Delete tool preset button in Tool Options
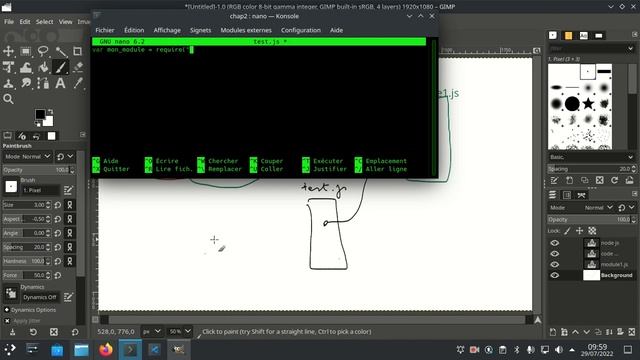 [x=54, y=332]
